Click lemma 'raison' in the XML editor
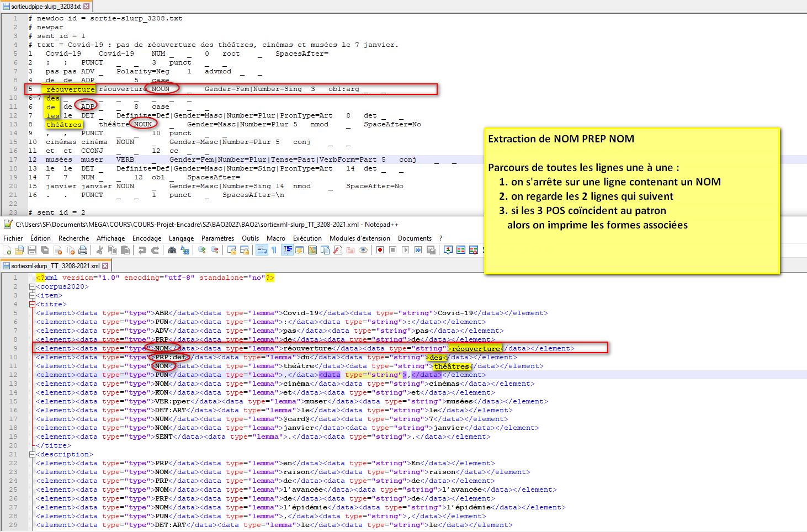Viewport: 807px width, 532px height. point(296,472)
